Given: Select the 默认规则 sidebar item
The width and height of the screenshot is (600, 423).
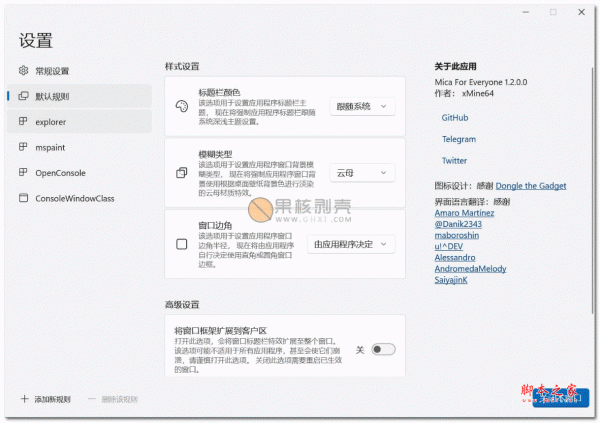Looking at the screenshot, I should click(x=79, y=96).
